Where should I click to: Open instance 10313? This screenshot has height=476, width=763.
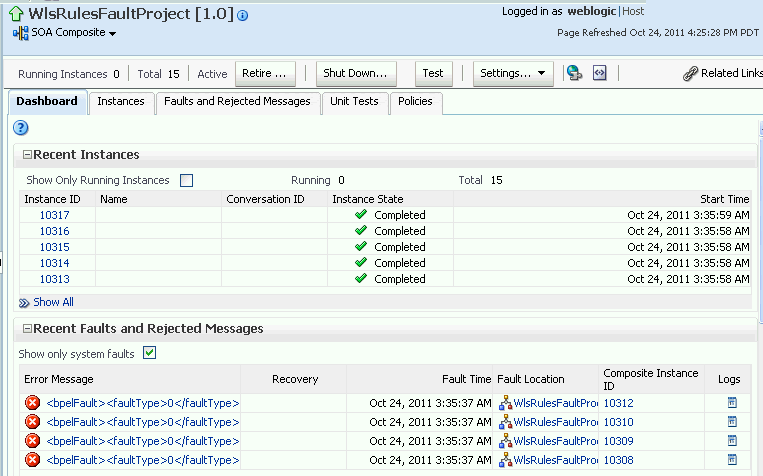pyautogui.click(x=54, y=279)
